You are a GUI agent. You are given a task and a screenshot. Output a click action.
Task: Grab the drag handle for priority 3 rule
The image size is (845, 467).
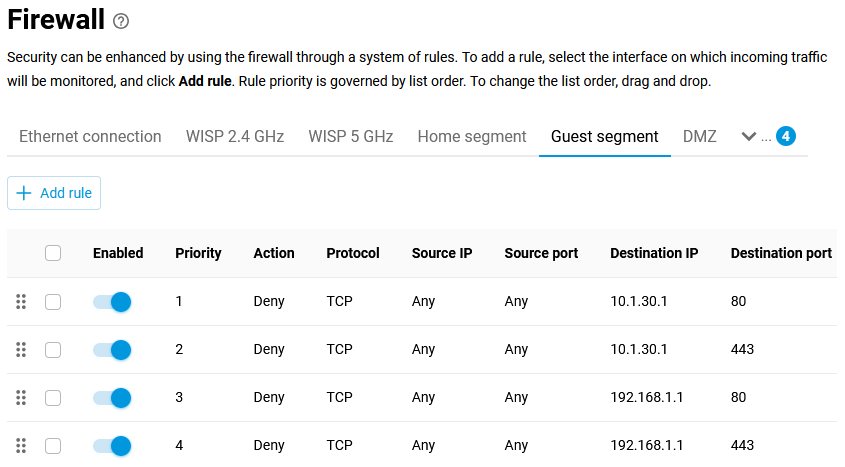click(21, 397)
